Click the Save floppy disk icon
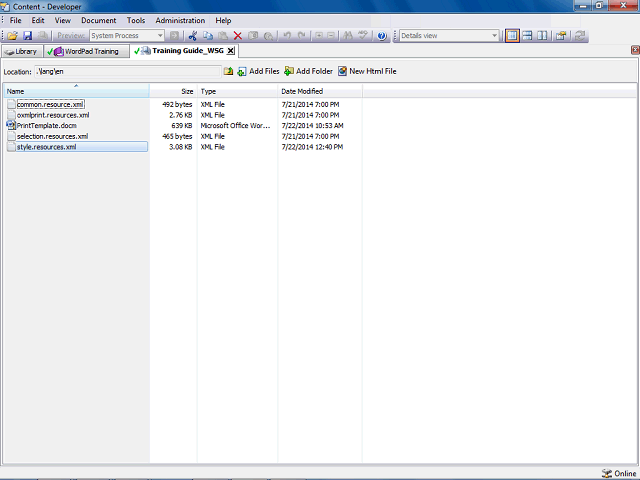The image size is (640, 480). [x=27, y=36]
